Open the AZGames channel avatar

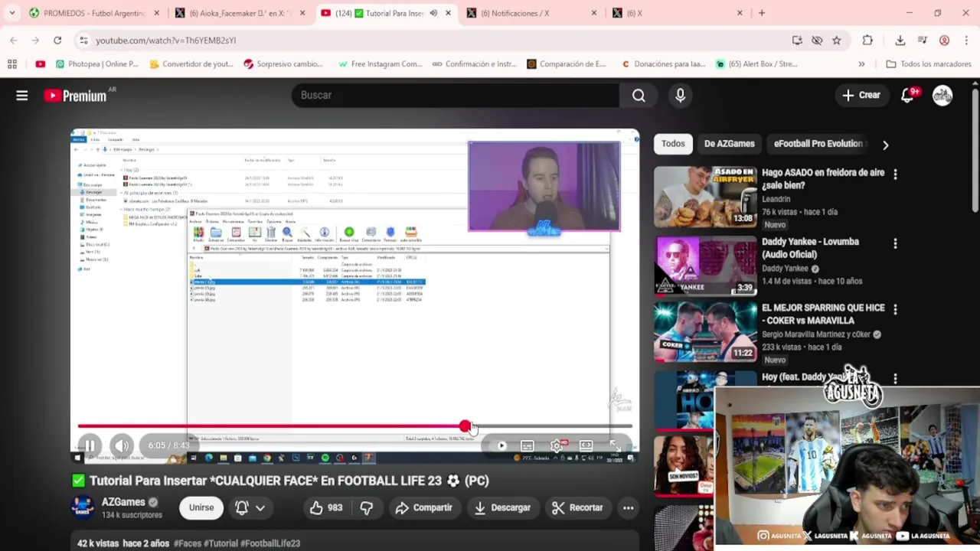[83, 507]
